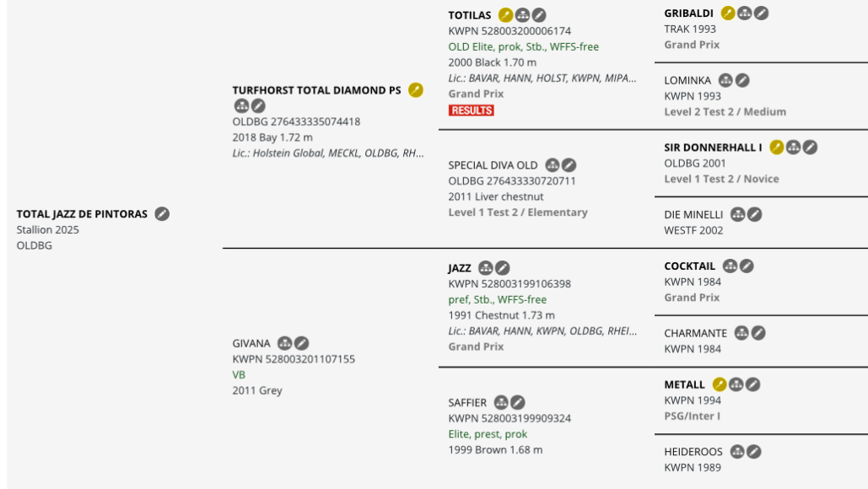Open the pedigree tree icon for Saffier
The height and width of the screenshot is (489, 868).
pos(501,403)
